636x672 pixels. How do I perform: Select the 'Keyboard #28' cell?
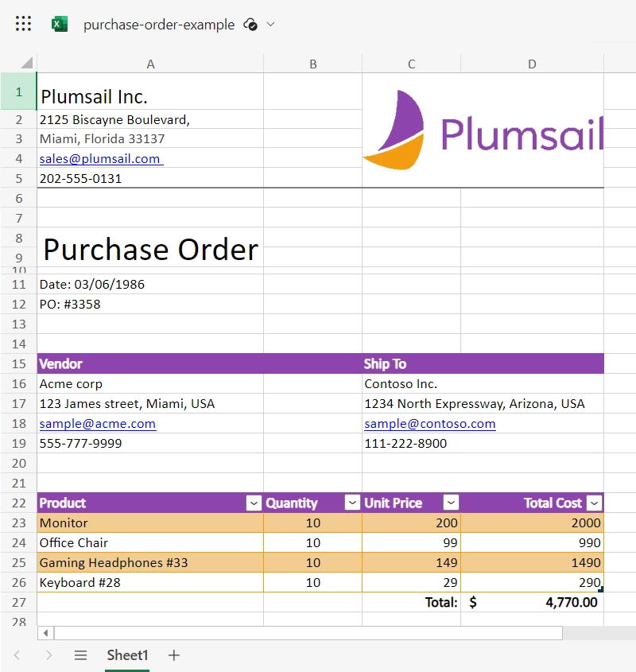pyautogui.click(x=150, y=582)
